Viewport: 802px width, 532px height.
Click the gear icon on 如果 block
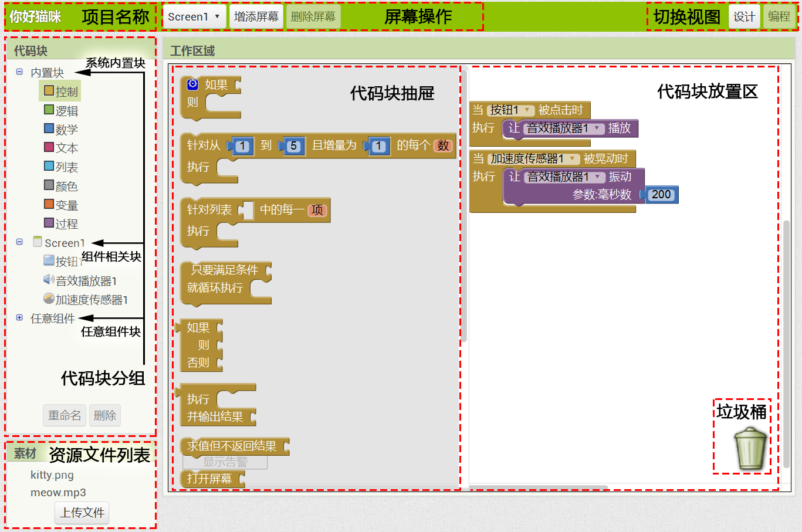tap(192, 84)
